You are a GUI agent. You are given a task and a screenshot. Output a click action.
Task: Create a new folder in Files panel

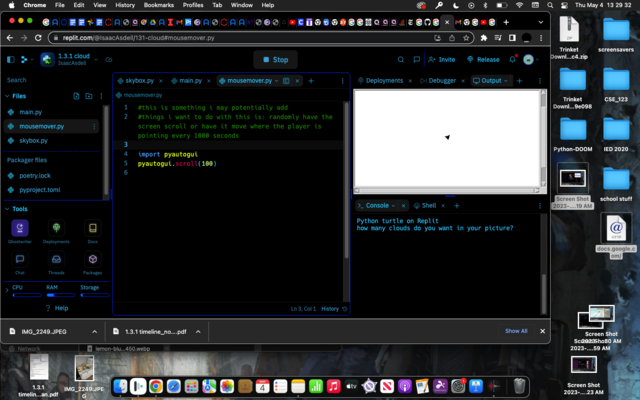(x=89, y=96)
